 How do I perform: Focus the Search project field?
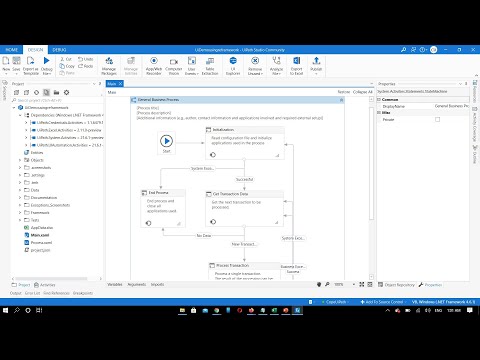[x=56, y=100]
